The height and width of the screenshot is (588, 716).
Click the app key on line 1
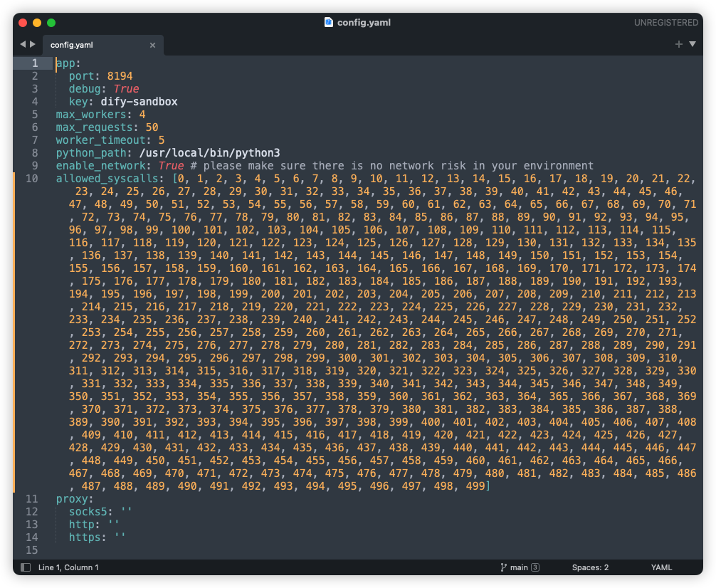(65, 63)
